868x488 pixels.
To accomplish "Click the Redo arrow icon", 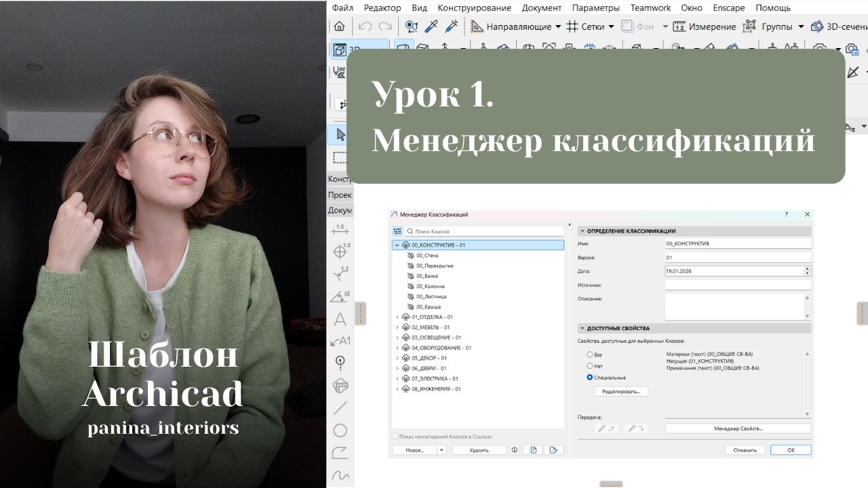I will [385, 26].
